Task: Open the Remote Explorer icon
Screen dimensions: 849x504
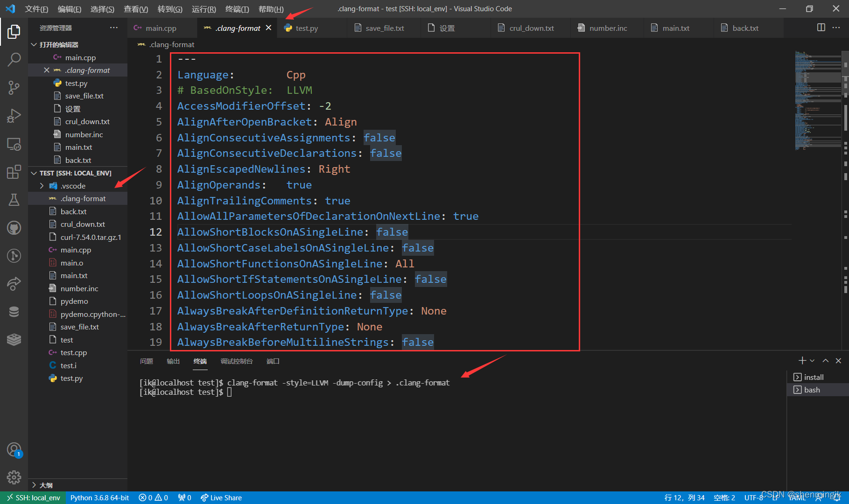Action: click(14, 144)
